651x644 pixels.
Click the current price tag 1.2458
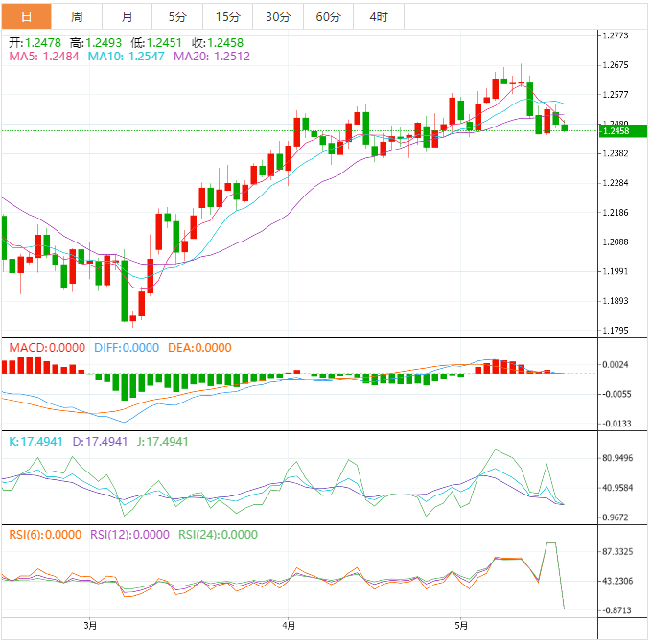(x=614, y=130)
